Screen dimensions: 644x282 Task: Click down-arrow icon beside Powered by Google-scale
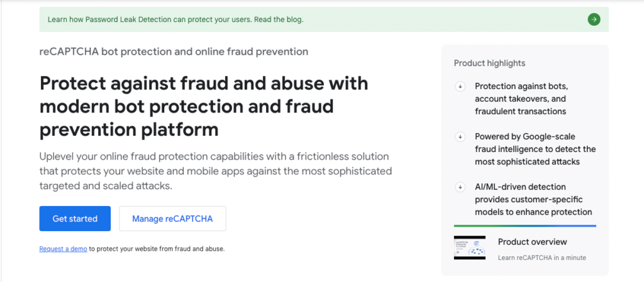[x=460, y=136]
